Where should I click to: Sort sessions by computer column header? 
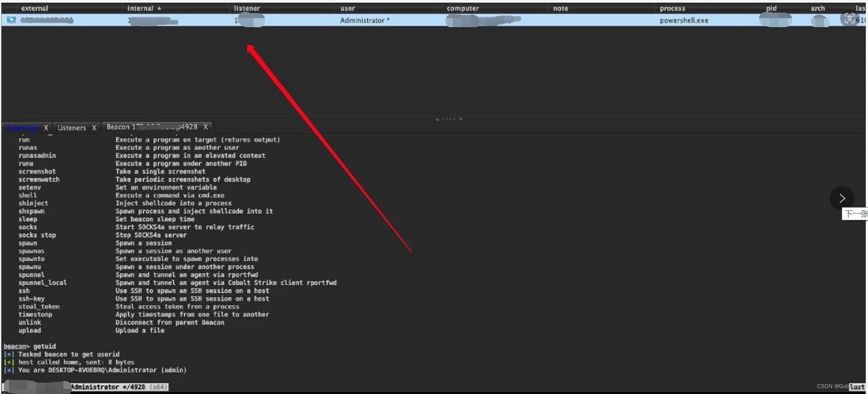(463, 8)
